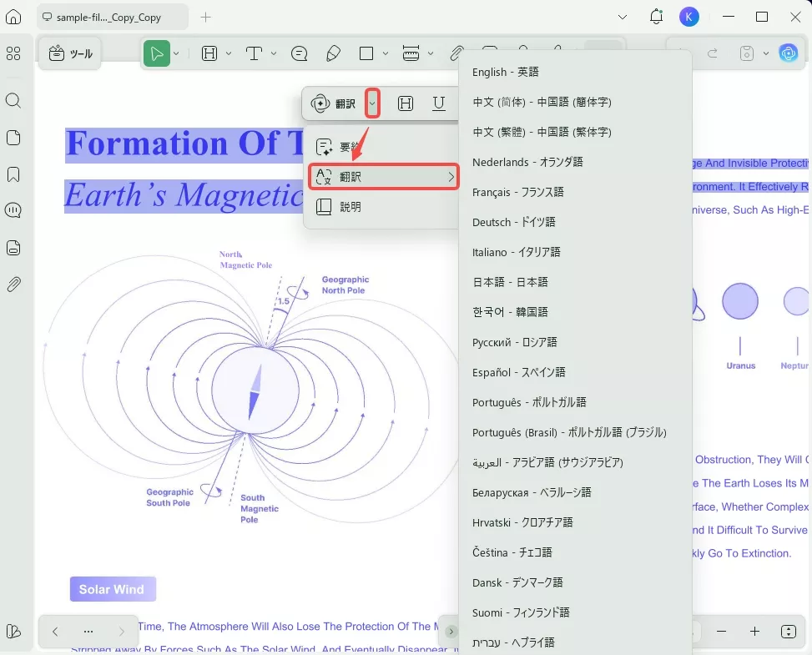Viewport: 812px width, 655px height.
Task: Select the pencil drawing tool in the toolbar
Action: tap(333, 53)
